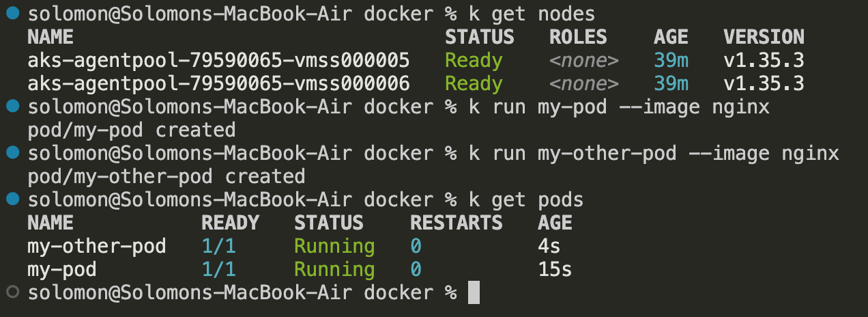Screen dimensions: 868x317
Task: Click the 'pod/my-pod created' output line
Action: coord(131,130)
